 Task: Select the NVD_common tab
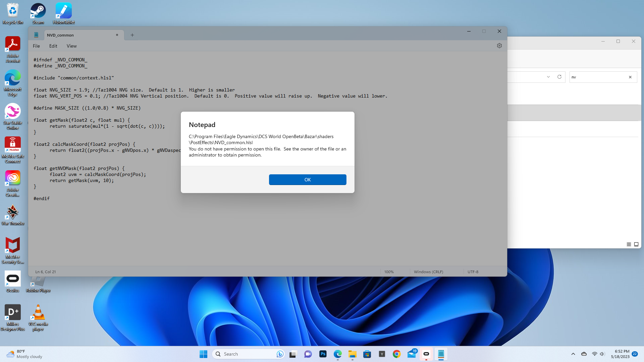pyautogui.click(x=77, y=35)
